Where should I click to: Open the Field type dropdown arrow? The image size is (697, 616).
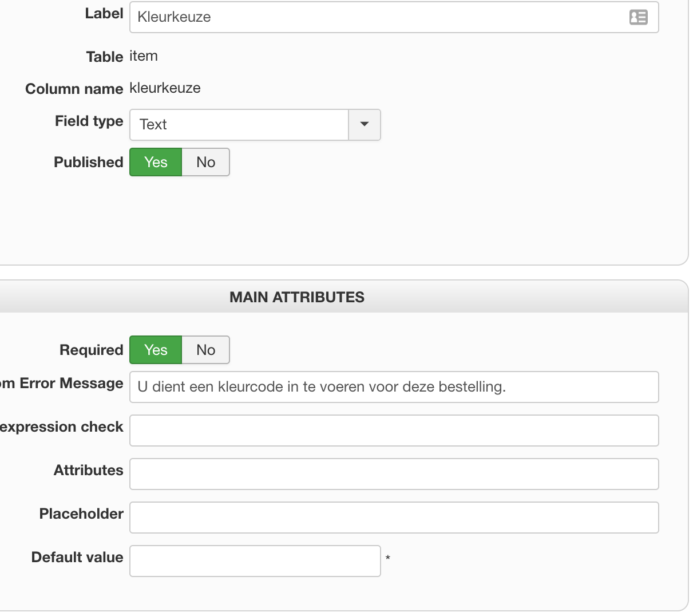pyautogui.click(x=365, y=125)
